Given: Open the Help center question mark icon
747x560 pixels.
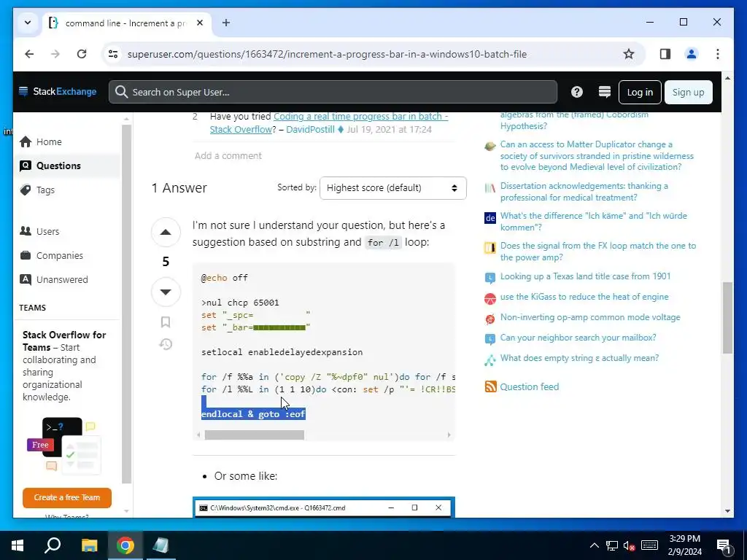Looking at the screenshot, I should [x=577, y=92].
